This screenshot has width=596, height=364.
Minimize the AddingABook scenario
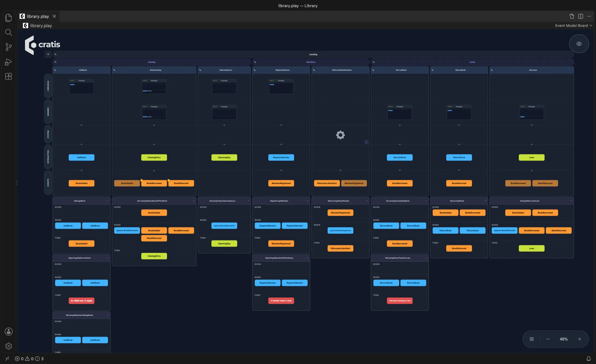108,201
